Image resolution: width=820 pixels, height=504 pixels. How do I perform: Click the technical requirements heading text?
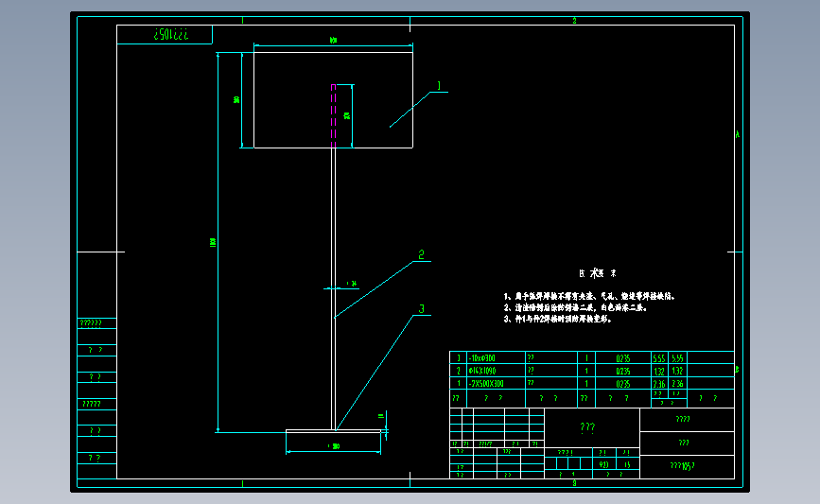pyautogui.click(x=597, y=273)
